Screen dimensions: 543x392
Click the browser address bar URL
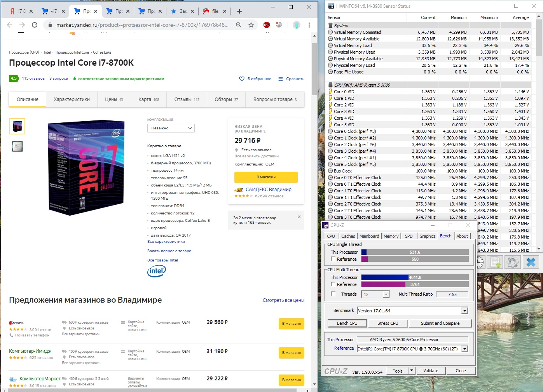click(142, 25)
